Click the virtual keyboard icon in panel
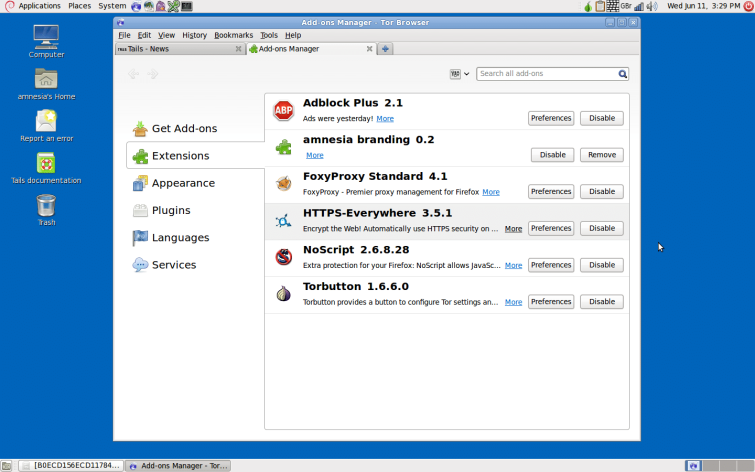The height and width of the screenshot is (472, 755). pyautogui.click(x=612, y=6)
